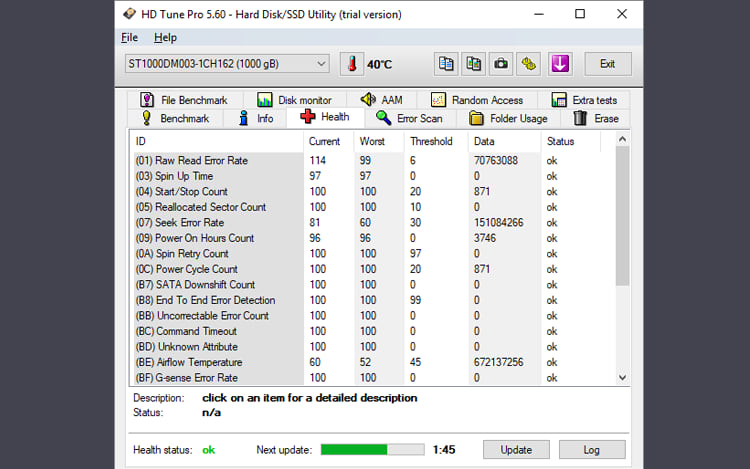This screenshot has height=469, width=750.
Task: Click the Benchmark lightbulb icon
Action: 146,118
